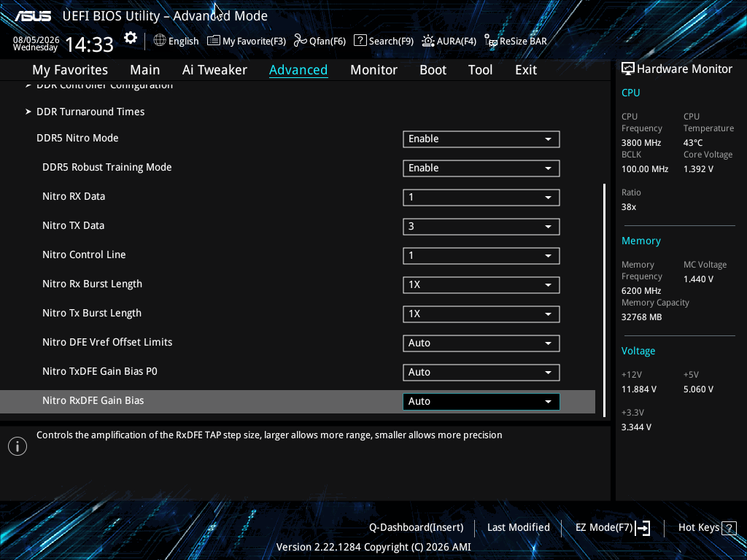
Task: Open the Exit tab
Action: [x=526, y=69]
